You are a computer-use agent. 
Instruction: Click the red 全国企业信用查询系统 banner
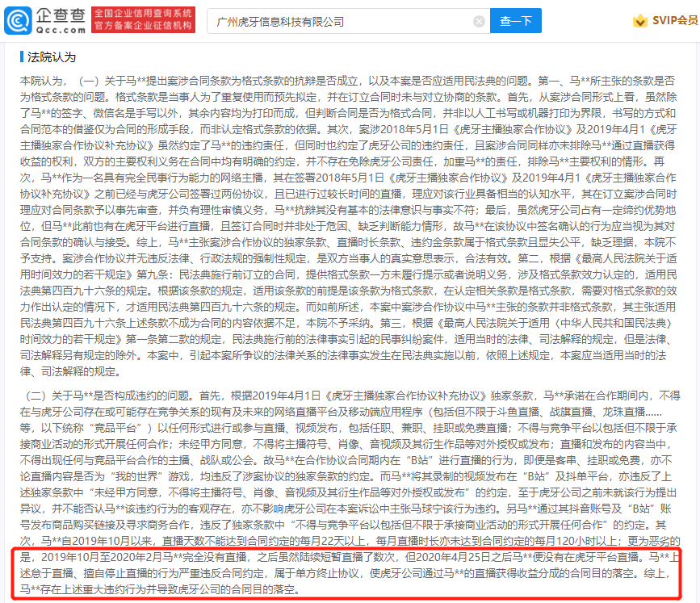tap(143, 20)
